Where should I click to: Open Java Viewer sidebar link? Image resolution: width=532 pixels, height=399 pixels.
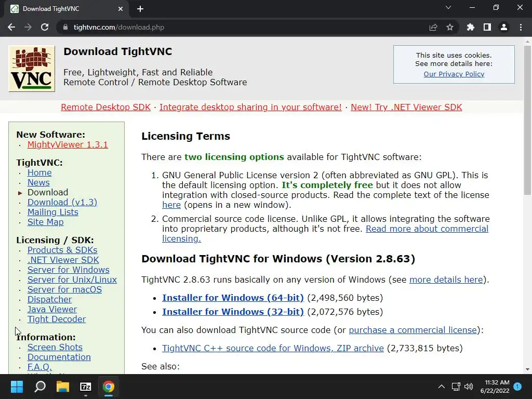pyautogui.click(x=52, y=309)
